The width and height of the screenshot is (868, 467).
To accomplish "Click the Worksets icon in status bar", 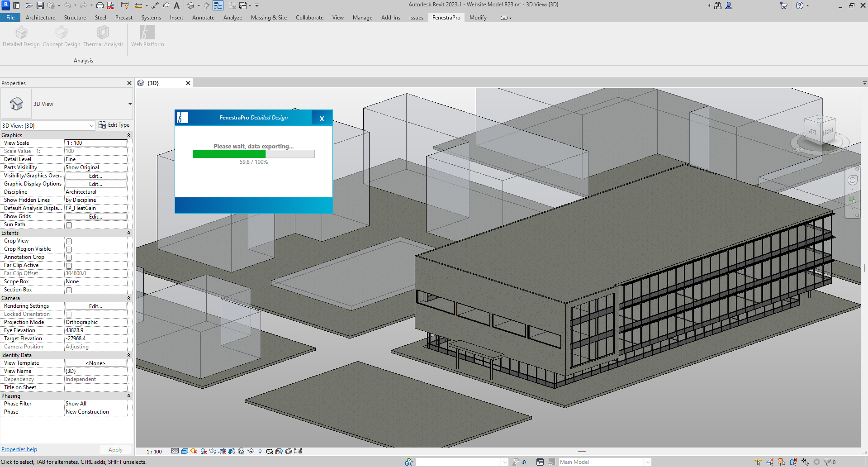I will [409, 462].
